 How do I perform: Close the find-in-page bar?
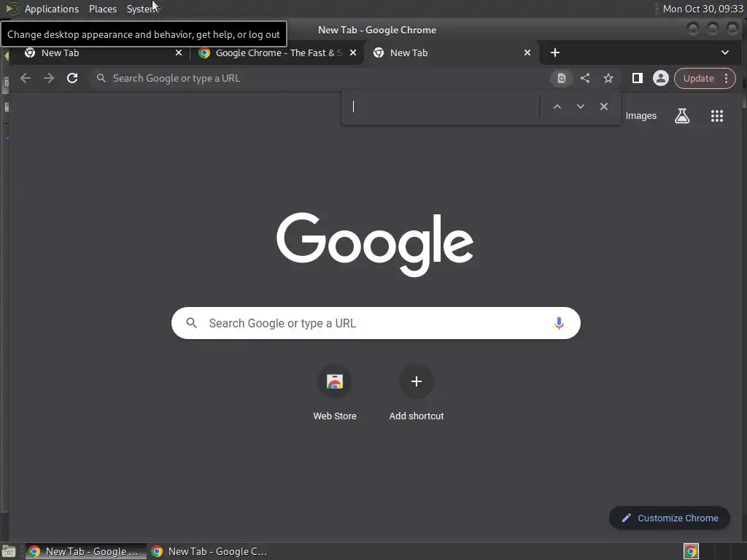(603, 106)
